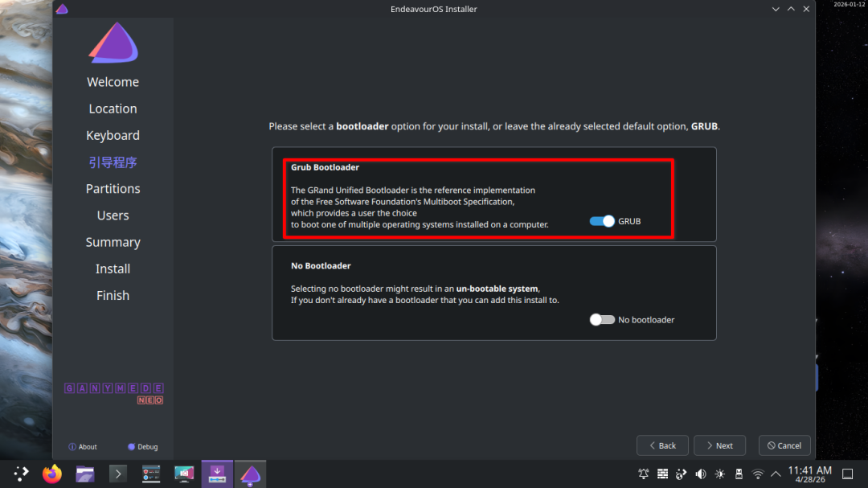Open the screenshot tool taskbar icon

coord(184,474)
